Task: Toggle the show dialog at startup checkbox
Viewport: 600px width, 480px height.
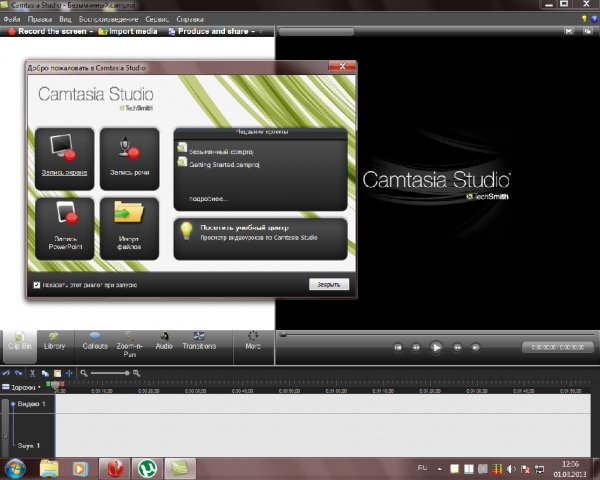Action: 37,285
